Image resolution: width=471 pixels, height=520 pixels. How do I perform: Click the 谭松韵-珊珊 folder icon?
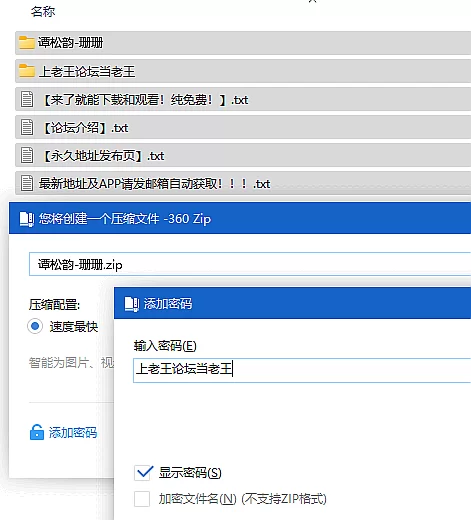(x=26, y=43)
